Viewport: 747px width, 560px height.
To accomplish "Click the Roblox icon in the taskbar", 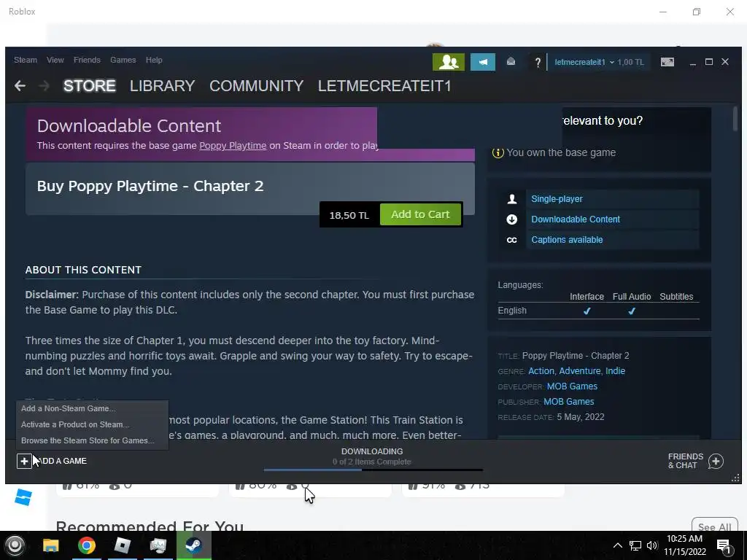I will [x=123, y=545].
